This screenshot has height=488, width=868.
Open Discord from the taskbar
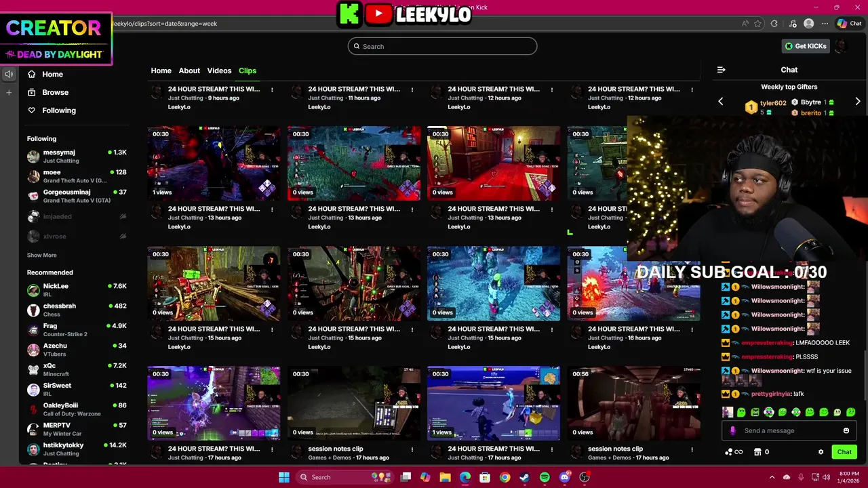click(565, 477)
